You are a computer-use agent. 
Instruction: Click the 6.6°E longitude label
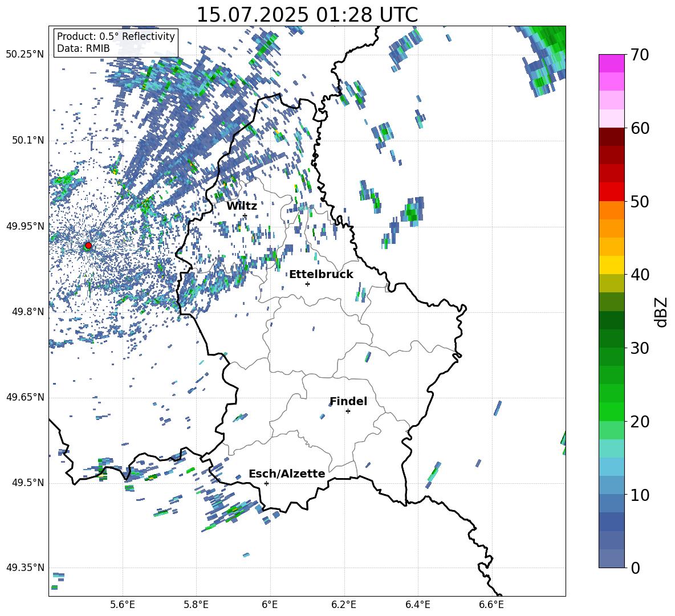point(491,605)
